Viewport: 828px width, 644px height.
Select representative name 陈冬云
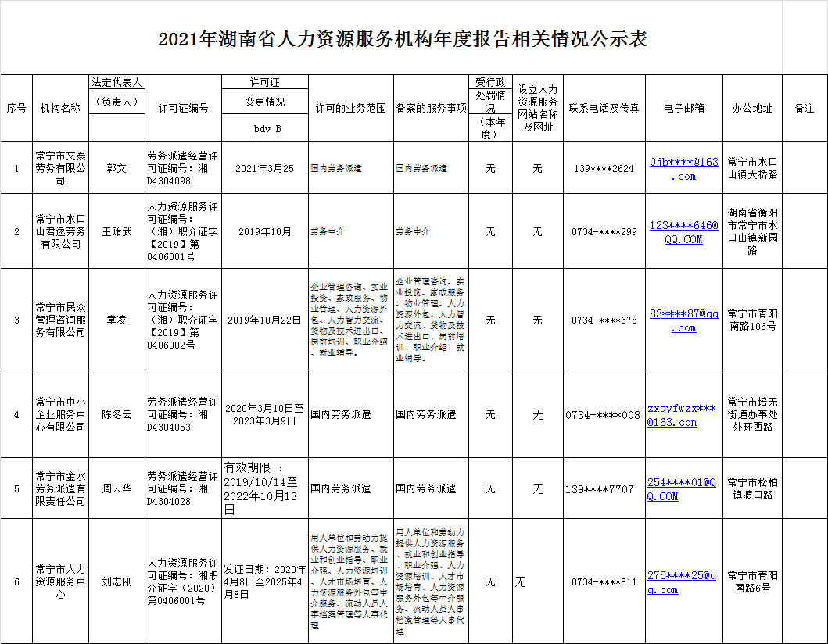[116, 414]
